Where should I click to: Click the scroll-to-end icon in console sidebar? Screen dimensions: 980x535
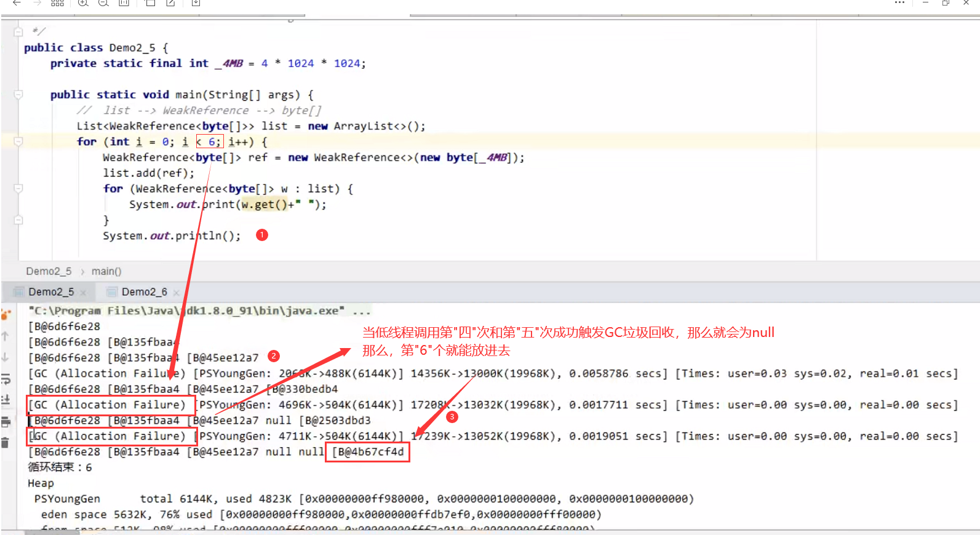[6, 400]
